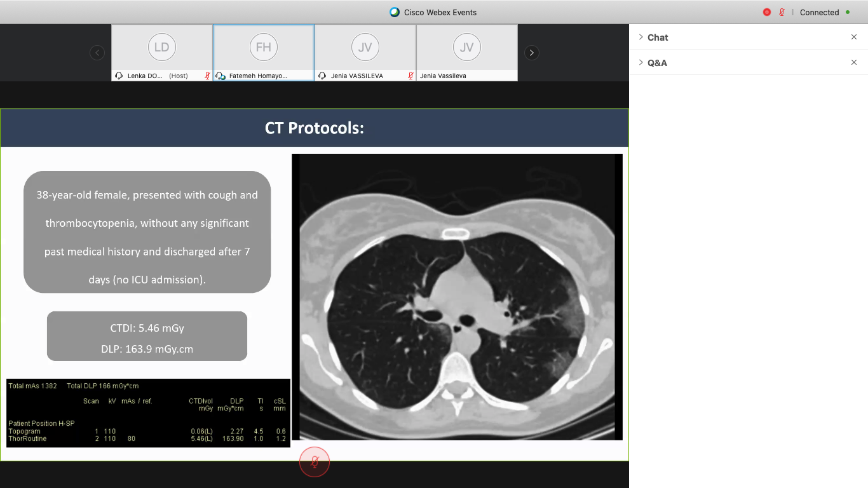The image size is (868, 488).
Task: Click headset icon beside Fatemeh Homayo...
Action: tap(220, 76)
